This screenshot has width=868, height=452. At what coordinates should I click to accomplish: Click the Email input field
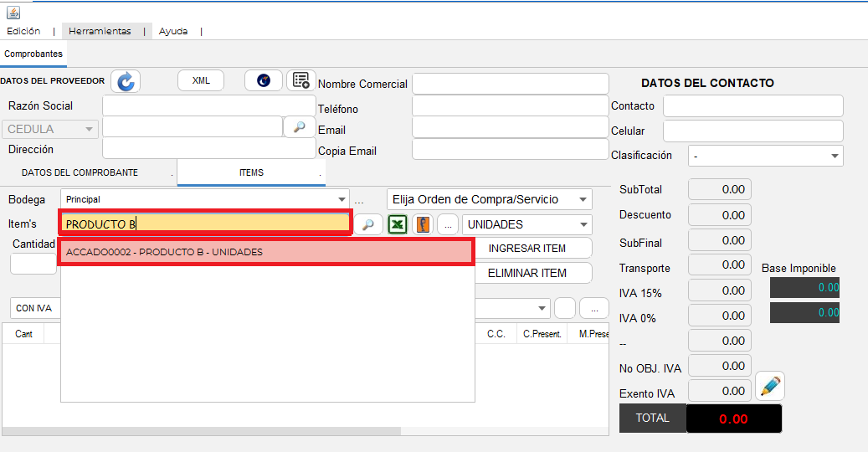pos(511,126)
